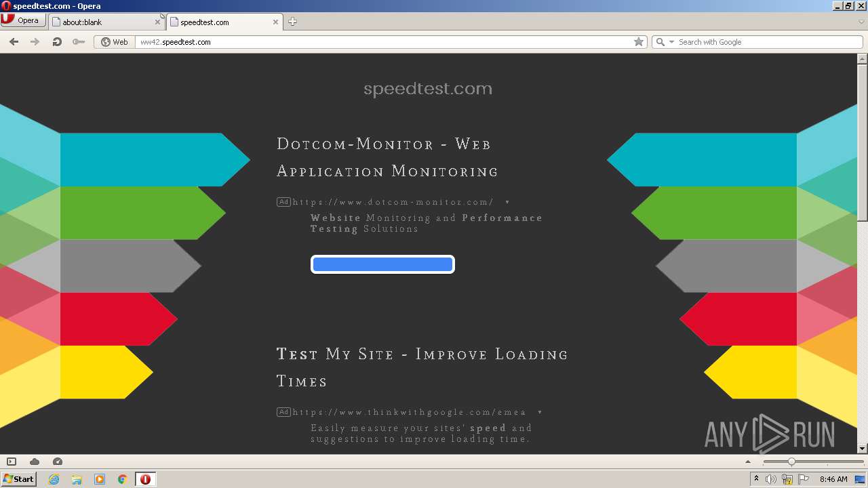
Task: Open Action Center flag icon
Action: pyautogui.click(x=804, y=479)
